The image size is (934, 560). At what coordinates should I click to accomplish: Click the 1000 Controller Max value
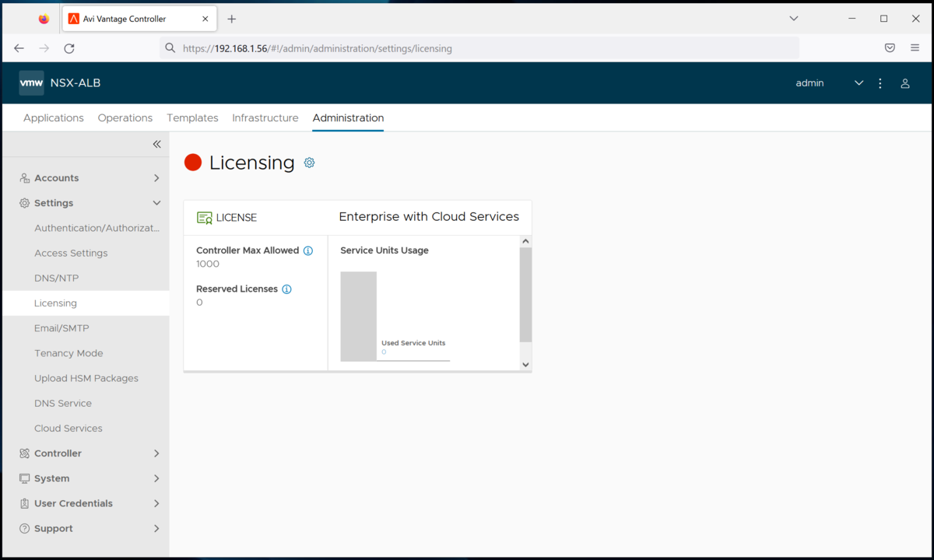pos(208,264)
